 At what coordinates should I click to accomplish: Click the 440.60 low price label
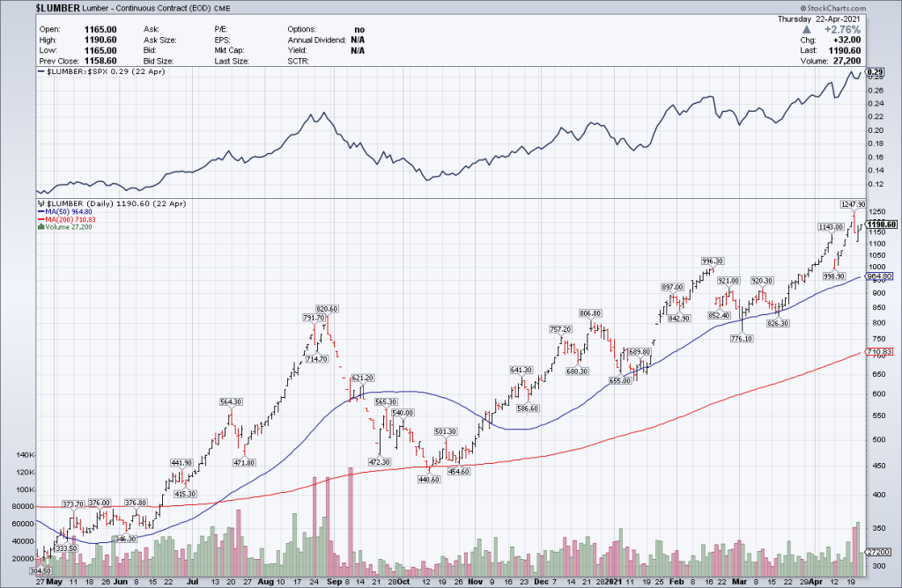430,480
